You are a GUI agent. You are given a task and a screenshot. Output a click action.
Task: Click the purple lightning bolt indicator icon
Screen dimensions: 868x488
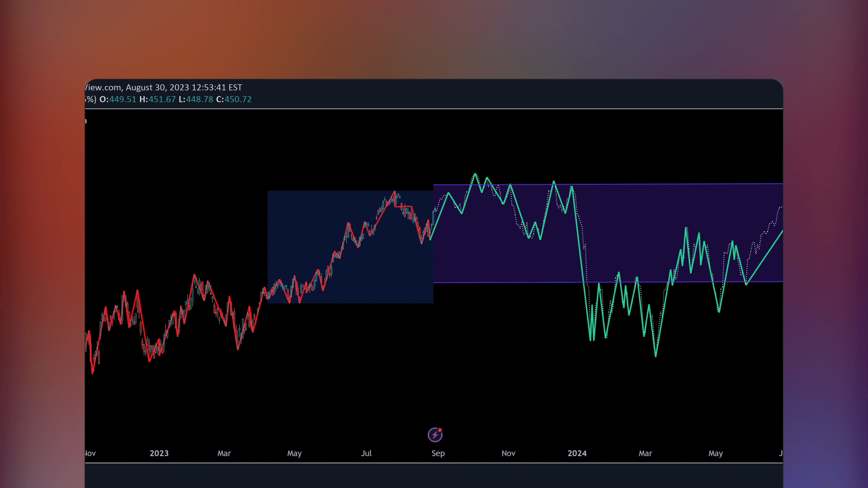(x=435, y=435)
